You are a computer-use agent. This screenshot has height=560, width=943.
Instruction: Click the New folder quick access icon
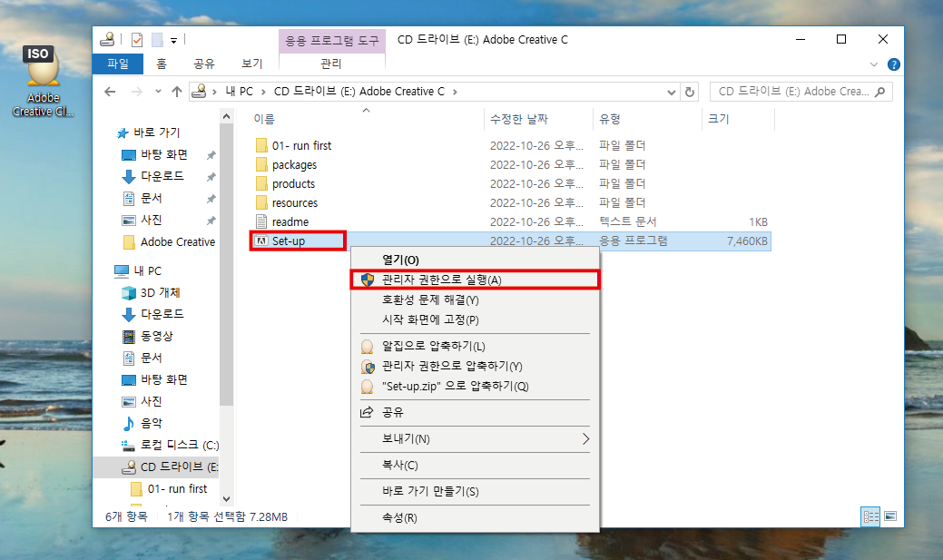pos(157,40)
